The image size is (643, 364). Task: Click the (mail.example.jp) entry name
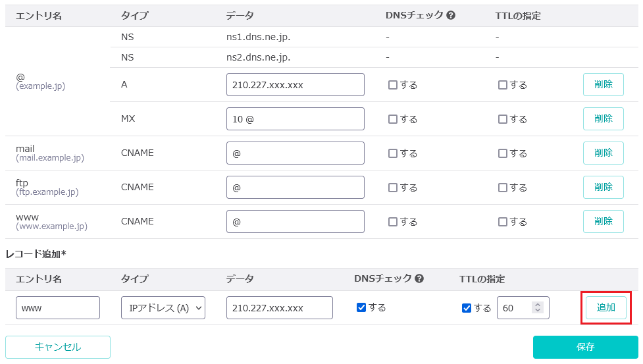tap(50, 158)
